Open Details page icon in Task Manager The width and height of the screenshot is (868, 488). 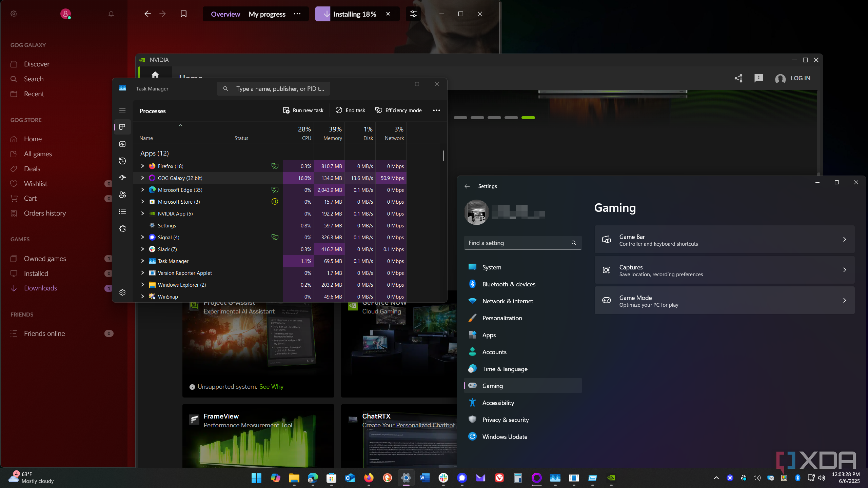tap(122, 212)
